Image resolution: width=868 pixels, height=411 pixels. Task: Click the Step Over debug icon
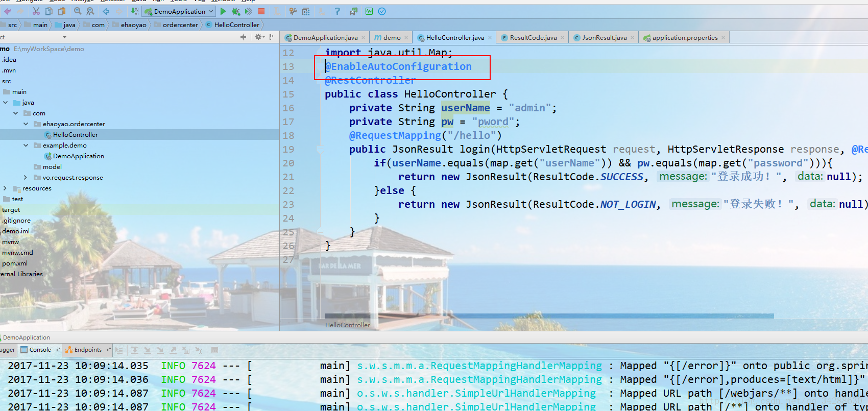point(134,350)
